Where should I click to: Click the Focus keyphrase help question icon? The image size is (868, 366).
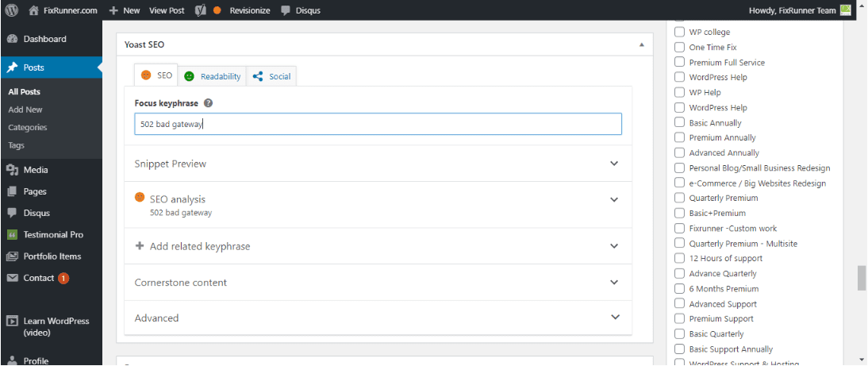pyautogui.click(x=208, y=103)
